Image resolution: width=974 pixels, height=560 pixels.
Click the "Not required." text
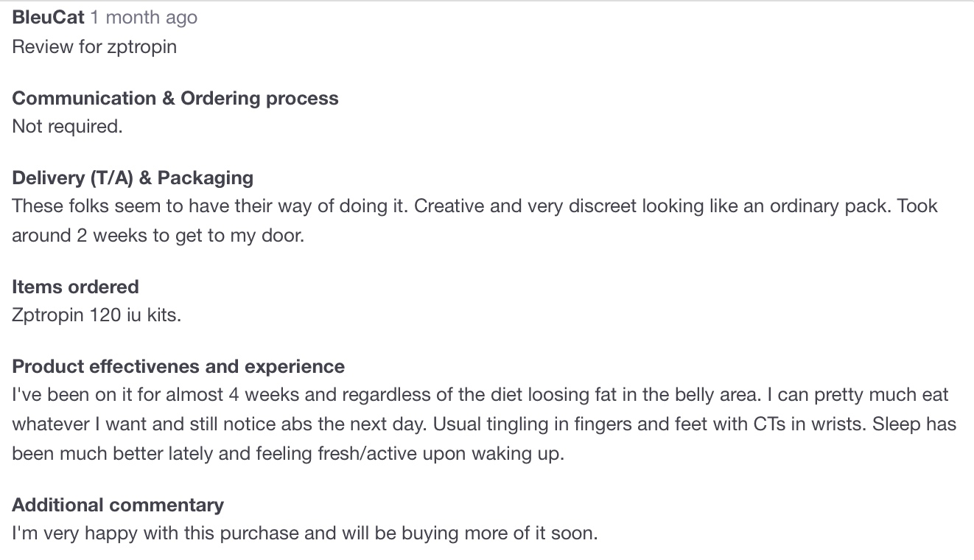(67, 126)
